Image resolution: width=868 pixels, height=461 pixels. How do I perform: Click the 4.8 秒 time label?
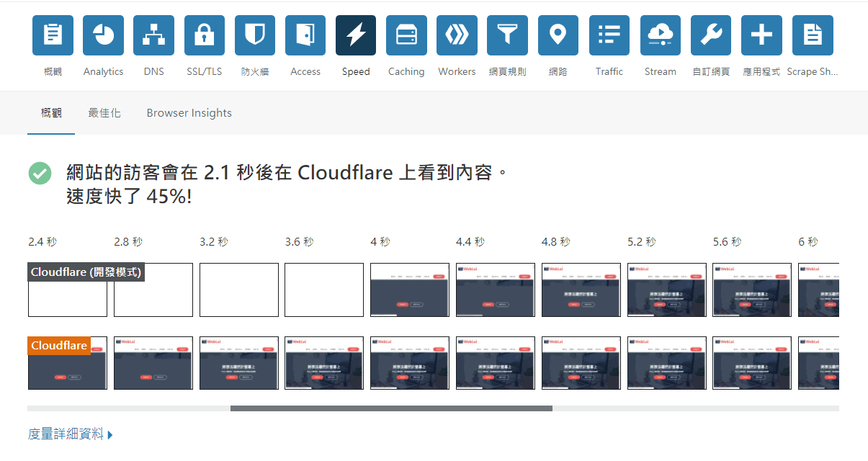(556, 242)
